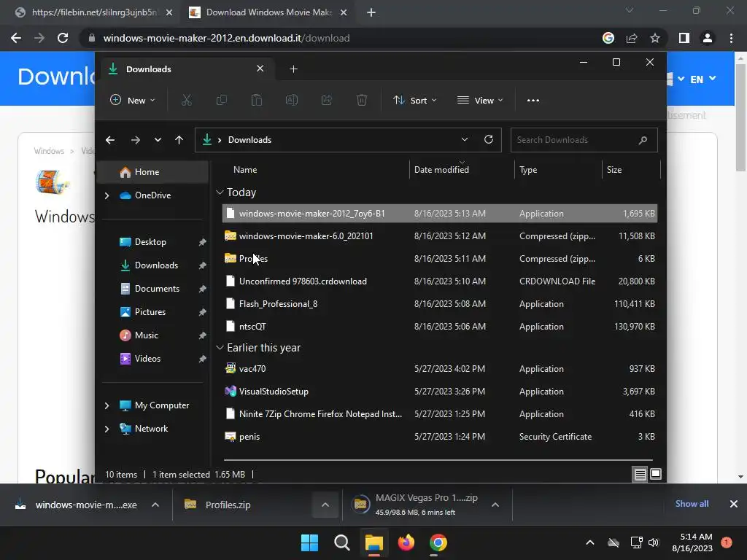Image resolution: width=747 pixels, height=560 pixels.
Task: Click the Copy icon in Explorer toolbar
Action: tap(222, 101)
